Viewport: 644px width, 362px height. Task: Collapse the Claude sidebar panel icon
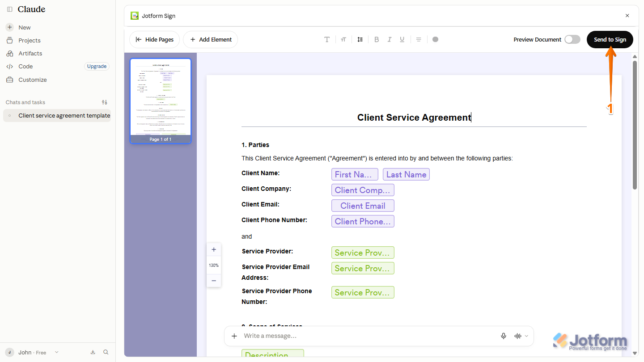10,9
